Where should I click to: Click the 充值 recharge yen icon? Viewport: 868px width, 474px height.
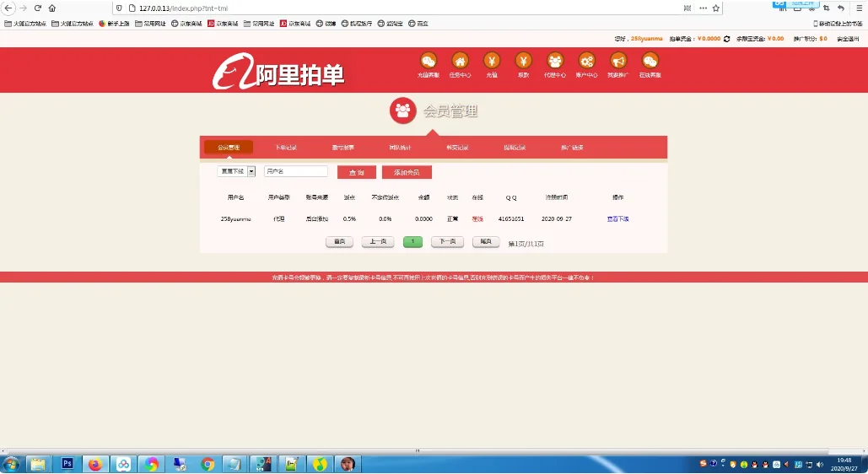point(492,61)
